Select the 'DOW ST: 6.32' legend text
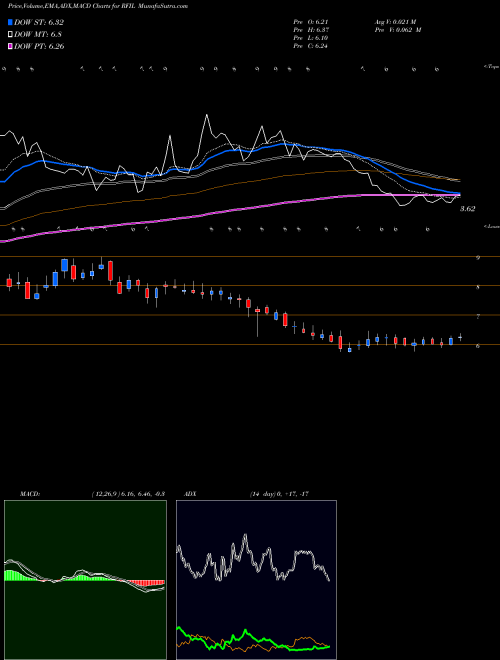The height and width of the screenshot is (660, 500). [39, 22]
